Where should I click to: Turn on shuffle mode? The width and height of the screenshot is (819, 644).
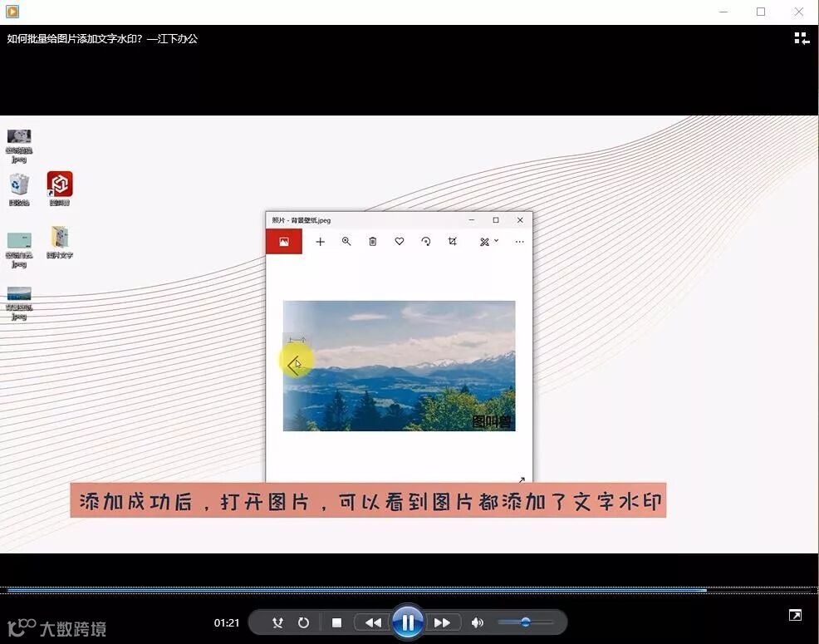point(277,622)
